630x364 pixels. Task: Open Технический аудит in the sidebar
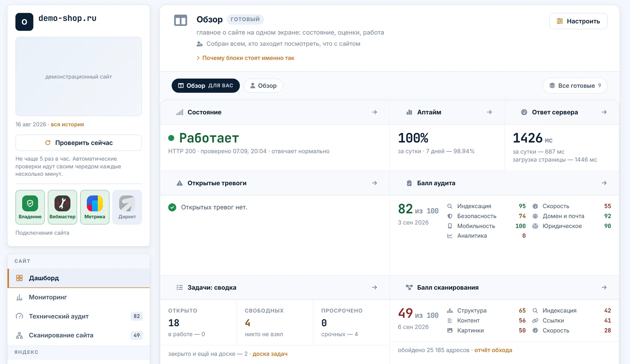pyautogui.click(x=79, y=316)
